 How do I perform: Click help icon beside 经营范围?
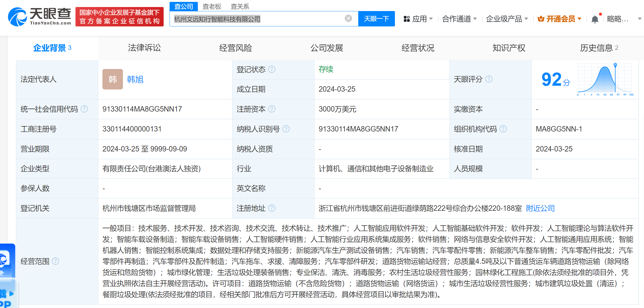click(x=56, y=261)
